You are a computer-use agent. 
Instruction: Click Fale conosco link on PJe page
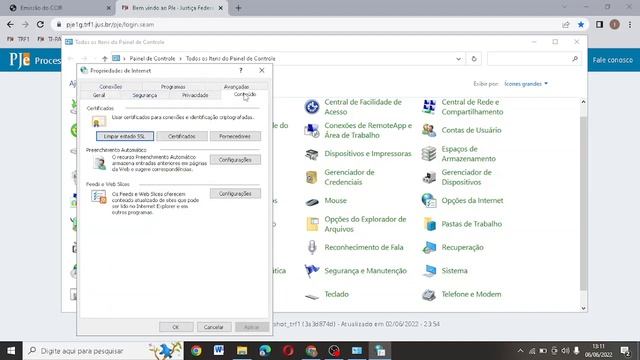613,60
